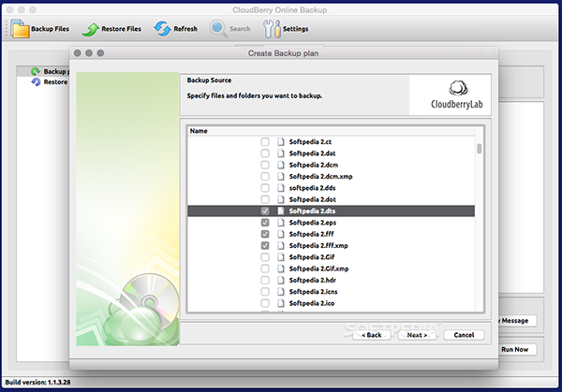Select the Softpedia 2.ct file name
562x392 pixels.
coord(310,142)
